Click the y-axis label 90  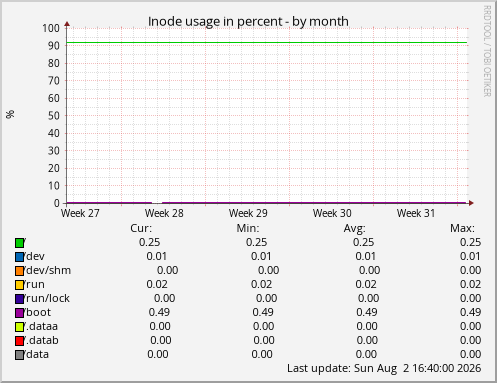pos(54,46)
